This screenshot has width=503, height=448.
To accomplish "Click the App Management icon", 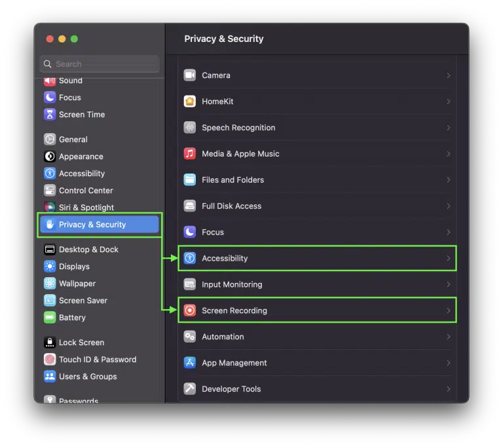I will coord(189,363).
